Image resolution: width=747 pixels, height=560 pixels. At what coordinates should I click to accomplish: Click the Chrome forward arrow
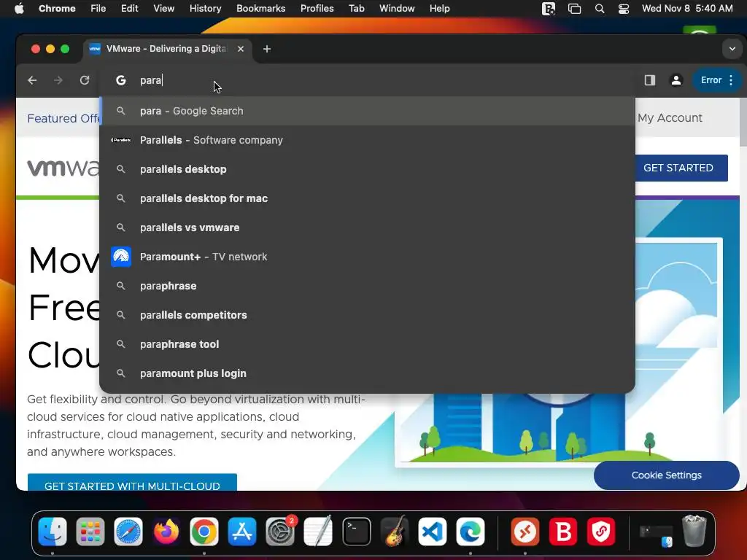(58, 80)
